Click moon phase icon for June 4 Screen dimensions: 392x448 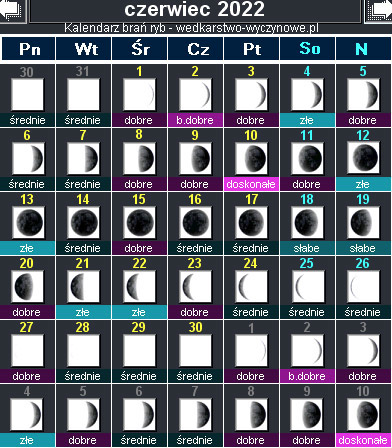(x=307, y=95)
